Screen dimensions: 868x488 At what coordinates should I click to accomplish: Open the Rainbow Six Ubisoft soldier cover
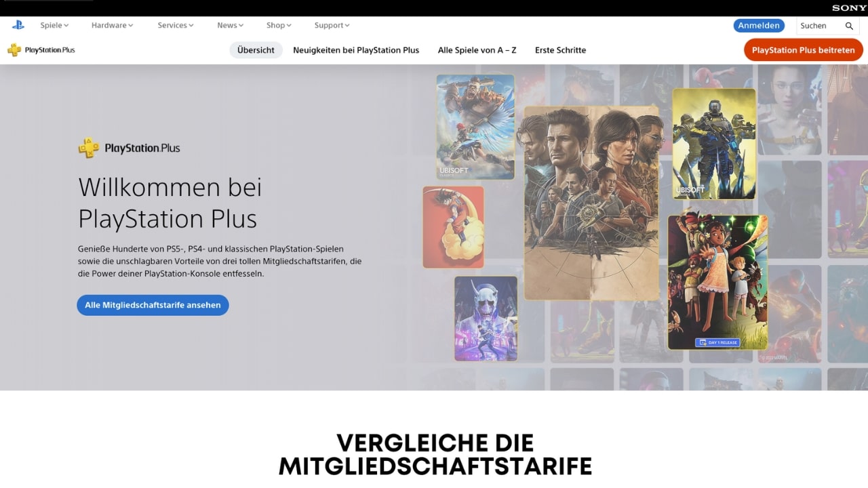(x=714, y=144)
